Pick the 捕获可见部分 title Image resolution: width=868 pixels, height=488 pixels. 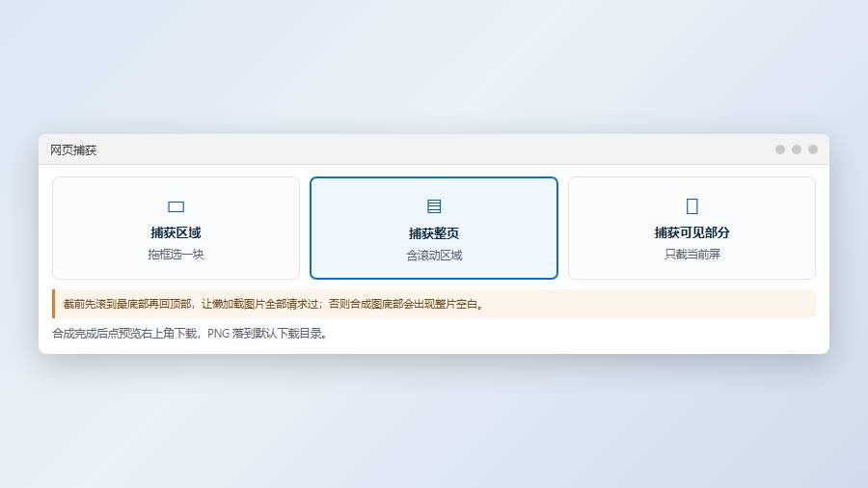(692, 232)
